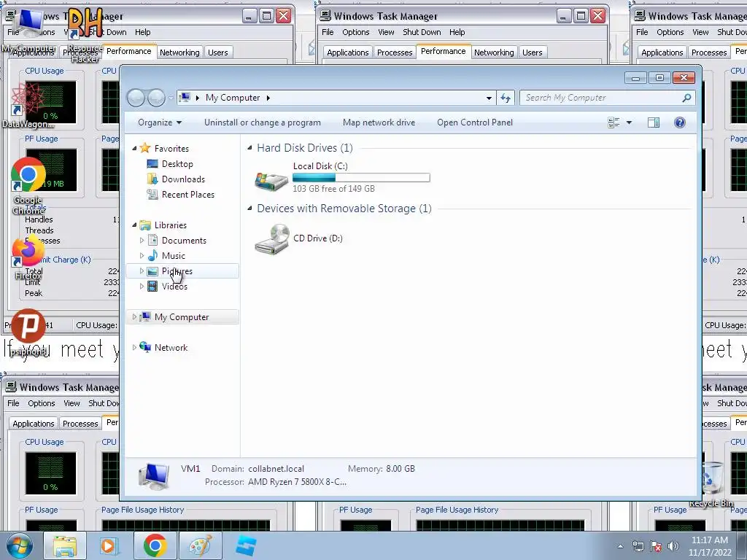Image resolution: width=747 pixels, height=560 pixels.
Task: Click the volume speaker tray icon
Action: [673, 546]
